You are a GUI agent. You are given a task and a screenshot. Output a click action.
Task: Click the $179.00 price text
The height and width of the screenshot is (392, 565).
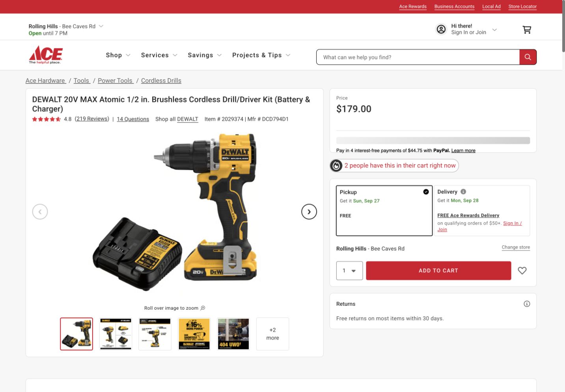pyautogui.click(x=354, y=109)
